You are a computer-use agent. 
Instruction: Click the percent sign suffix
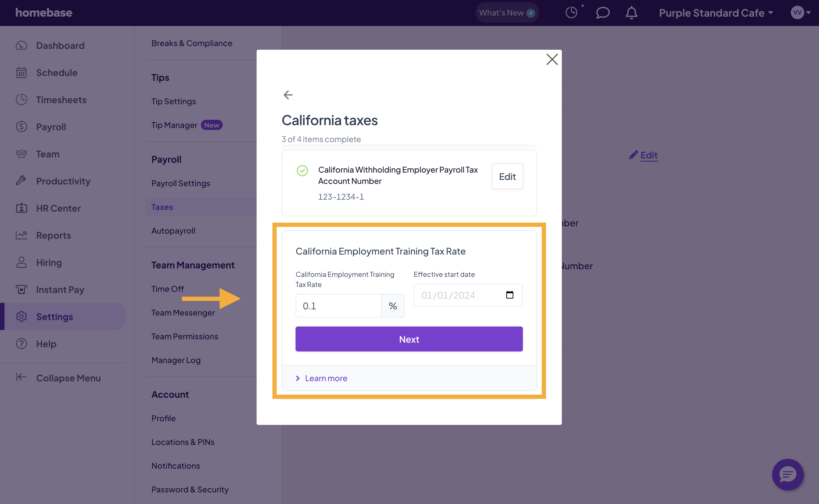[x=393, y=306]
